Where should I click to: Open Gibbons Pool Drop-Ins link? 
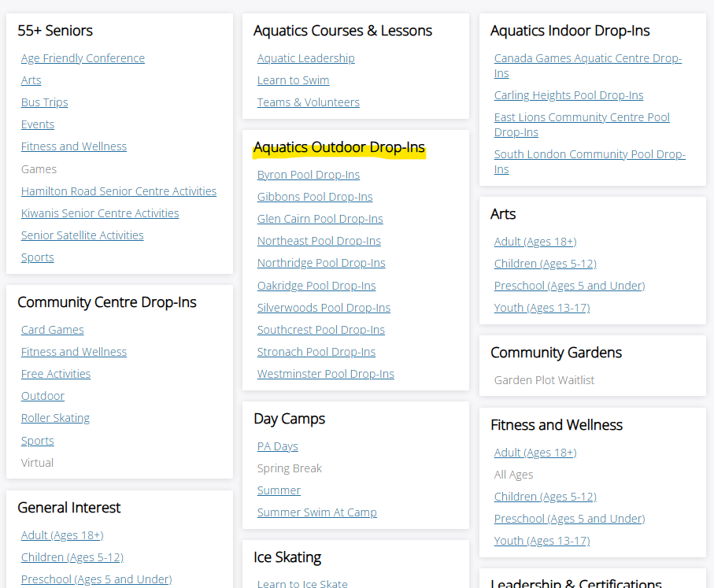click(x=315, y=197)
